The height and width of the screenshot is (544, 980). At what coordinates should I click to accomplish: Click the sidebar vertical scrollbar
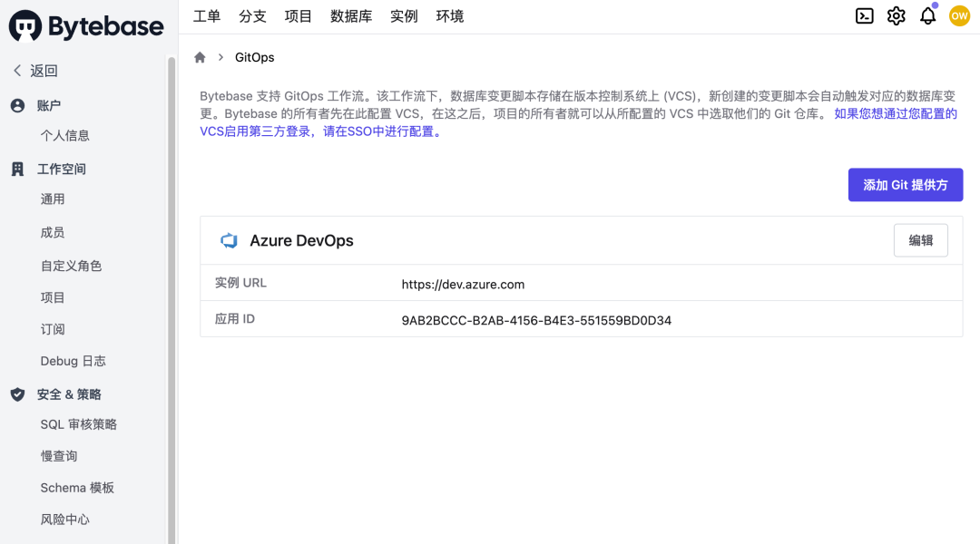pos(171,300)
